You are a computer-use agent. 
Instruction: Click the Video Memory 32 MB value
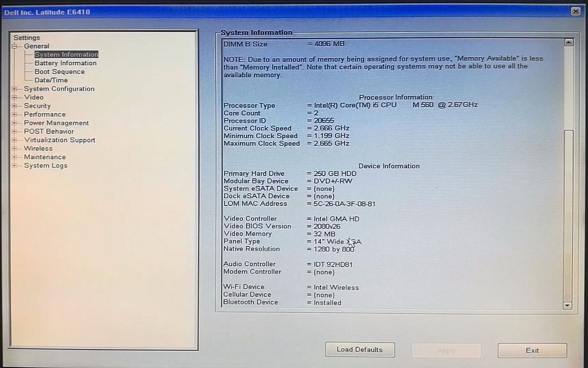(x=324, y=234)
